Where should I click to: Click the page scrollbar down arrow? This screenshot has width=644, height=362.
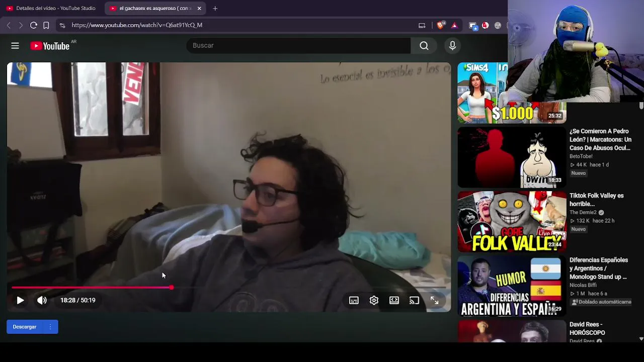tap(641, 339)
